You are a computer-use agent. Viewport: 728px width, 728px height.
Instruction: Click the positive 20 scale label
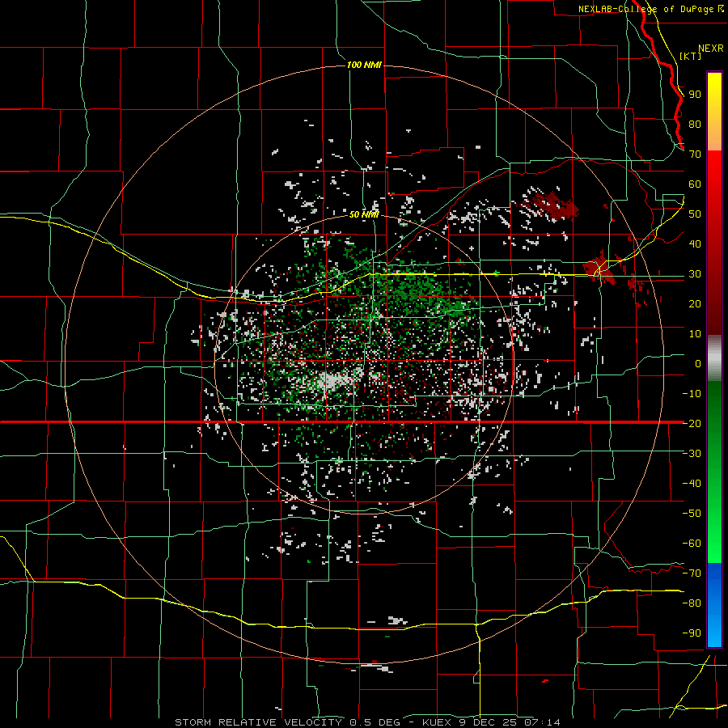click(x=695, y=303)
